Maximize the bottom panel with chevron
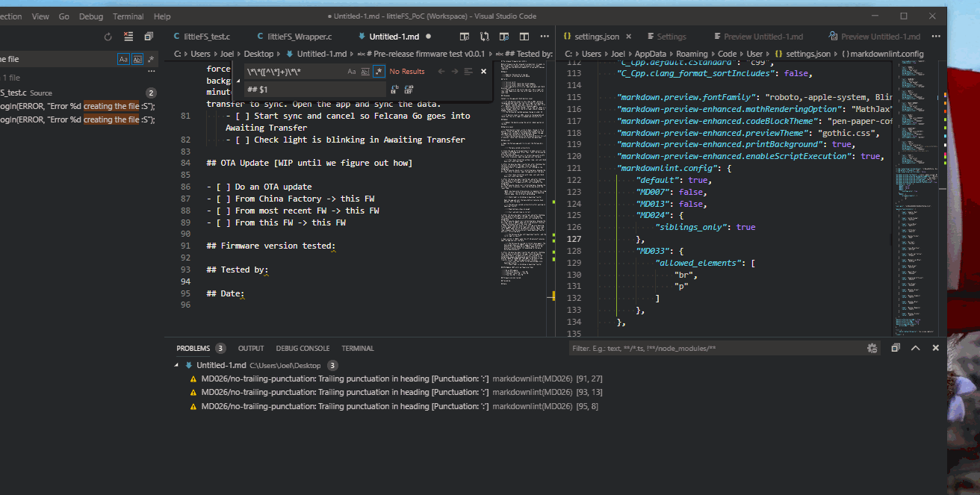The height and width of the screenshot is (495, 980). tap(915, 349)
